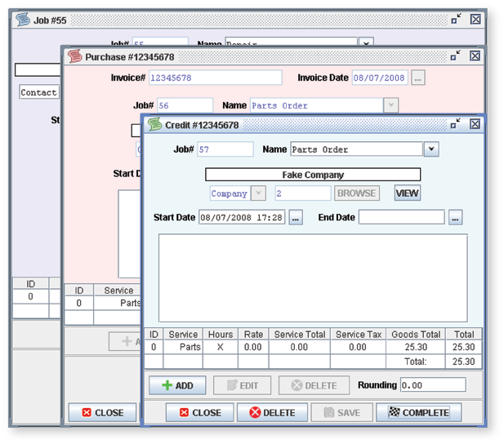504x444 pixels.
Task: Click the COMPLETE button with checkered flag
Action: 419,412
